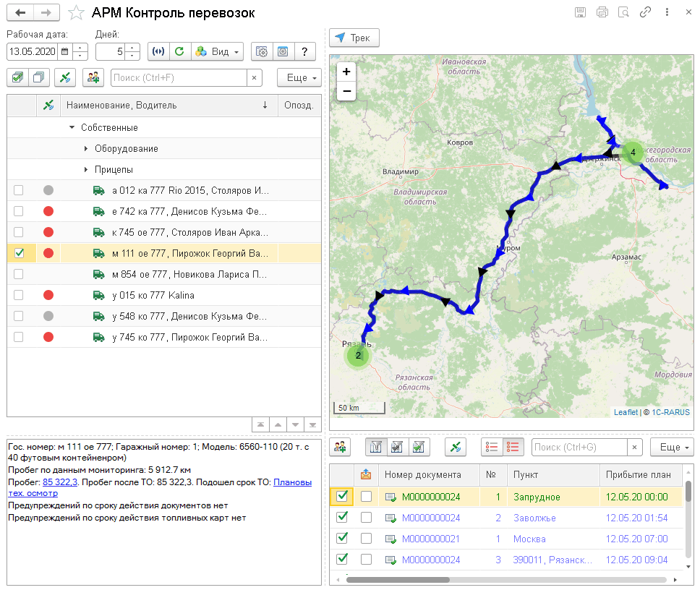
Task: Switch to the first list view mode icon
Action: (x=492, y=447)
